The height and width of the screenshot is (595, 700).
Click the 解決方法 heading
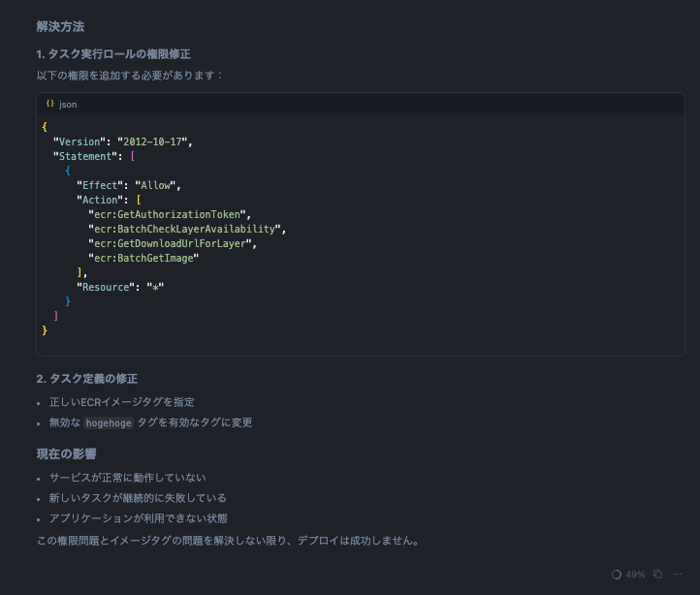pyautogui.click(x=60, y=26)
